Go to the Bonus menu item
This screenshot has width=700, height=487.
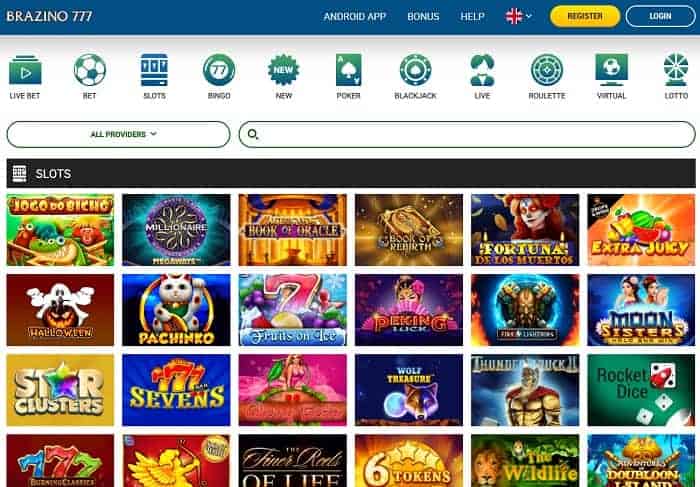pyautogui.click(x=423, y=17)
